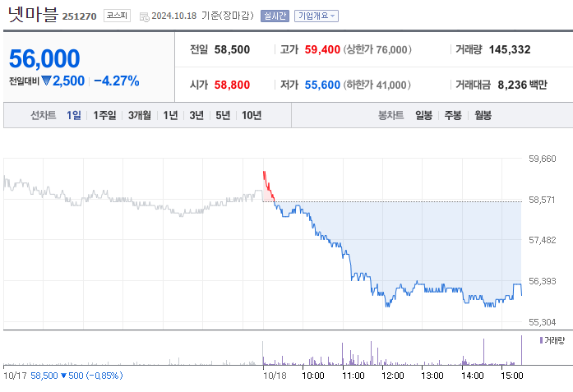Viewport: 573px width, 392px height.
Task: Click the 넷마블 stock name heading
Action: point(33,15)
